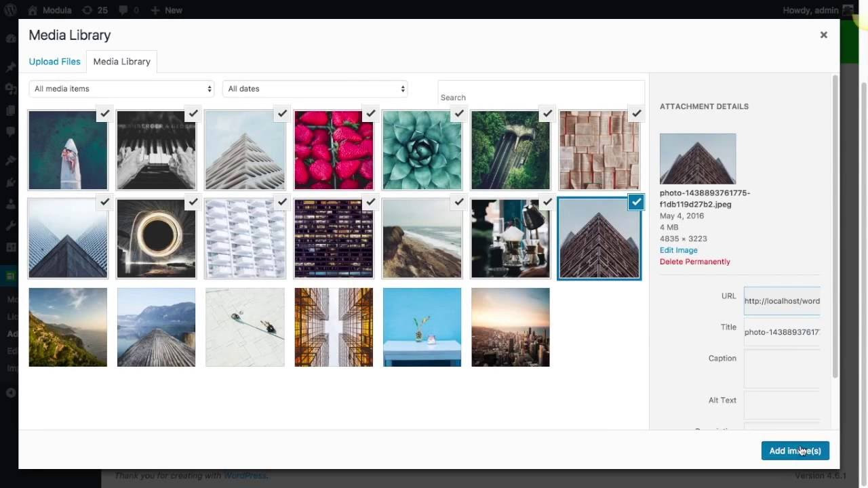Viewport: 868px width, 488px height.
Task: Toggle selection on the piano keys photo
Action: (x=193, y=114)
